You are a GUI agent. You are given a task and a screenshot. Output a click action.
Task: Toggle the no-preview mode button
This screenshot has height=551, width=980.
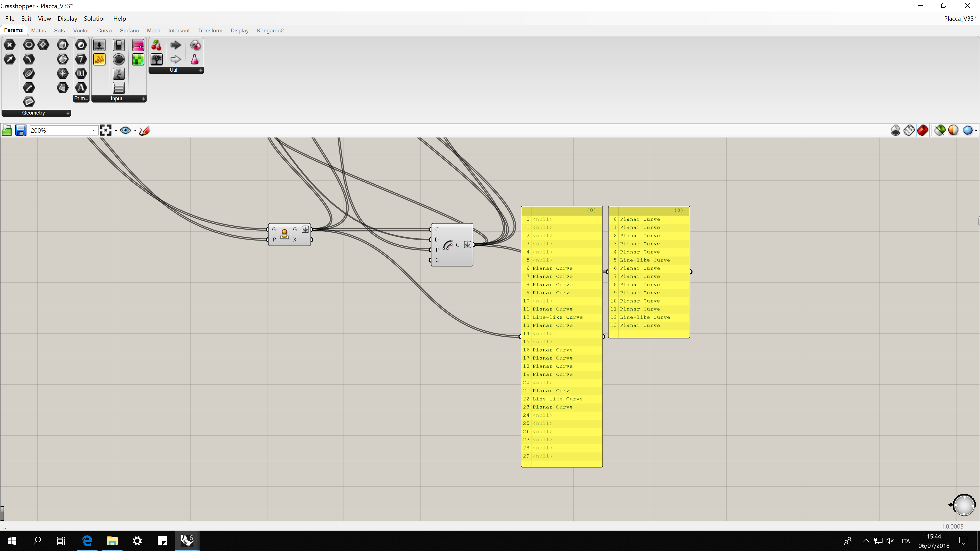click(x=896, y=130)
